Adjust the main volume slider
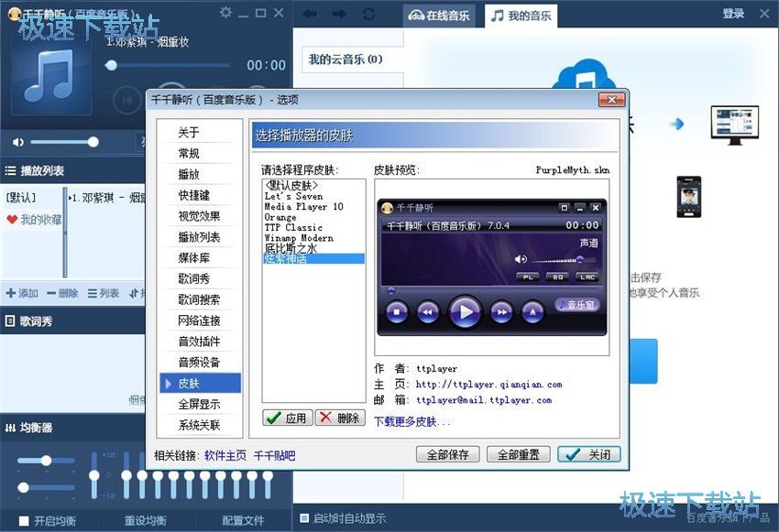Screen dimensions: 779x532 (64, 143)
